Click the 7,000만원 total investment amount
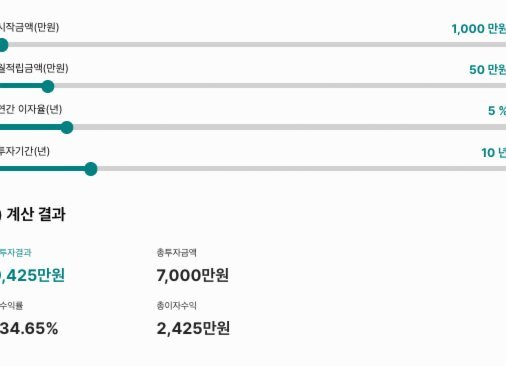Screen dimensions: 506x366 (x=193, y=276)
